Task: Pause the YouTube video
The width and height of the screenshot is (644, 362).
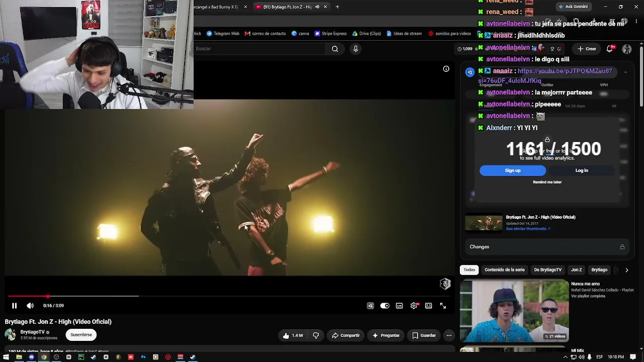Action: click(x=14, y=306)
